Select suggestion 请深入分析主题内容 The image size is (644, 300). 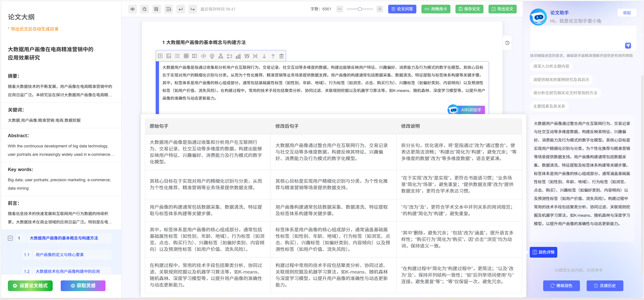pos(551,66)
